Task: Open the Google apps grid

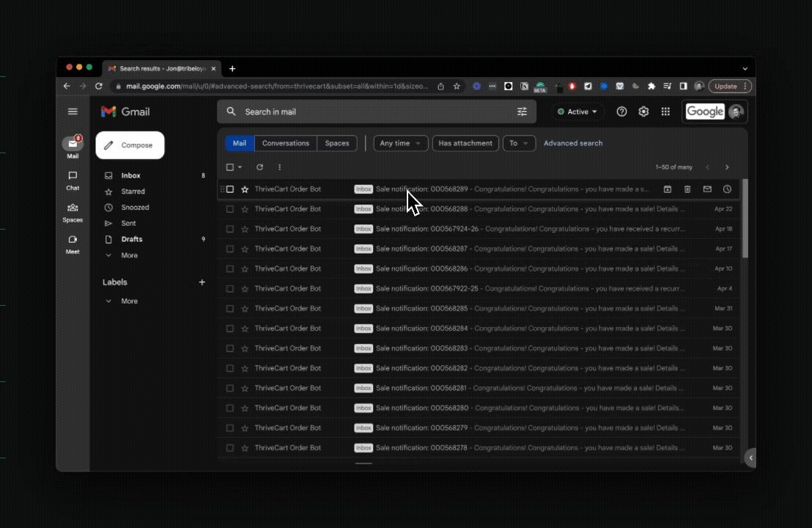Action: [x=665, y=111]
